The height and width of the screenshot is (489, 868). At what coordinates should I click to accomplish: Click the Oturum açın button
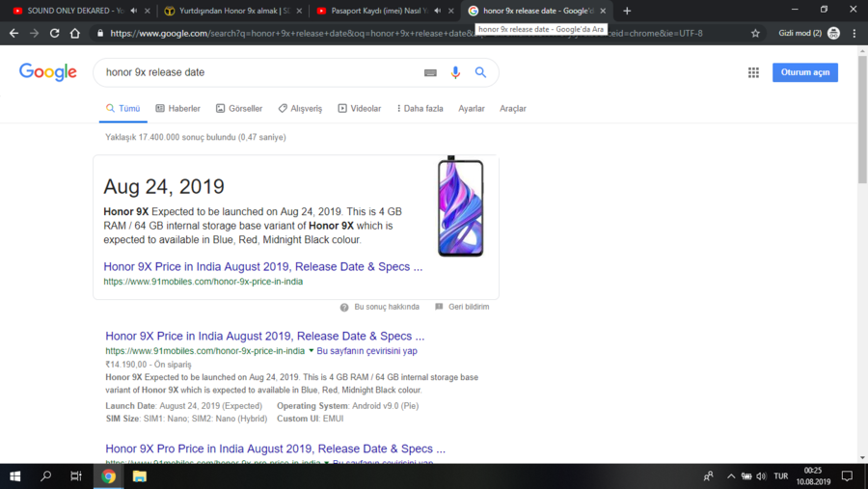[805, 72]
